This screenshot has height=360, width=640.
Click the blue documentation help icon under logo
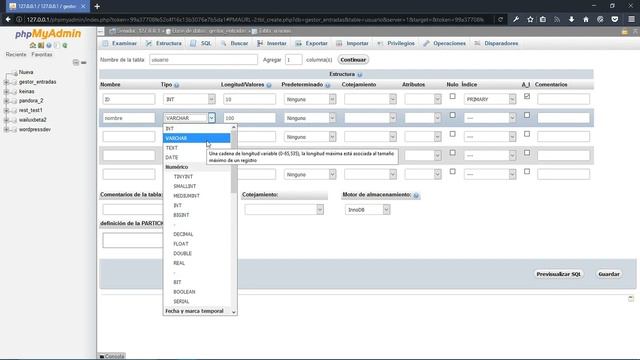point(49,45)
